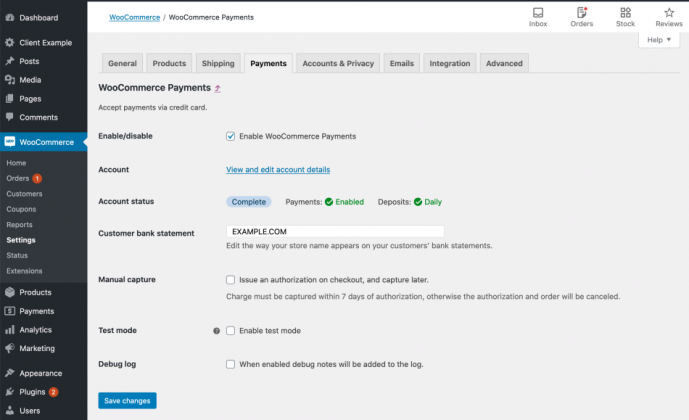689x420 pixels.
Task: Open Coupons in the WooCommerce submenu
Action: click(x=21, y=209)
